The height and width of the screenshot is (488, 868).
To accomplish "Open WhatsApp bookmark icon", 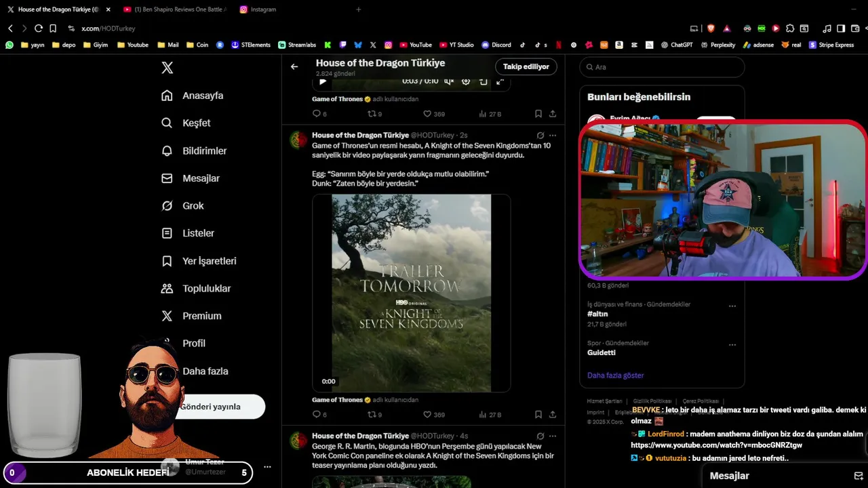I will [9, 45].
